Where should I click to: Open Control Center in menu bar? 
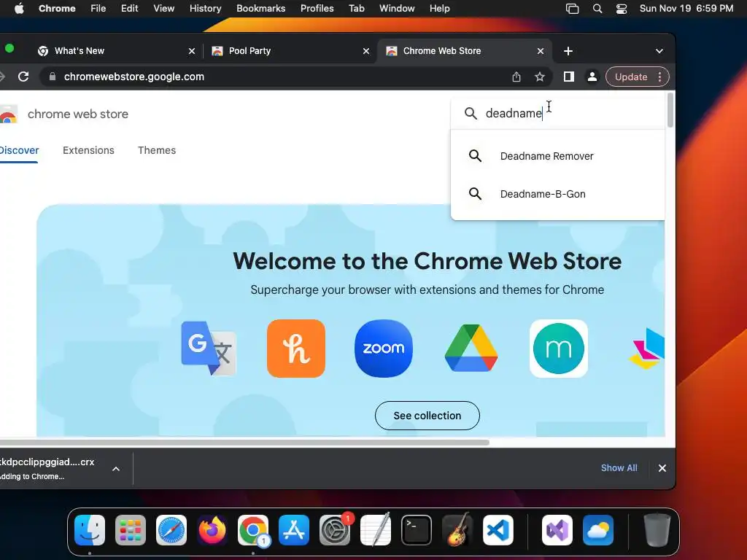point(622,9)
